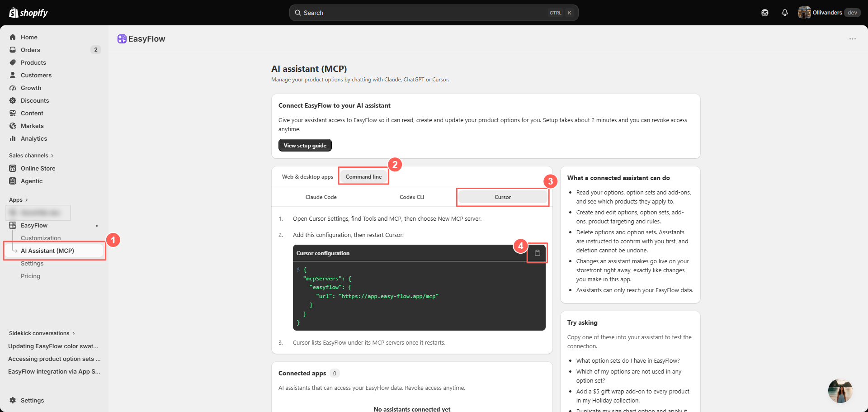The height and width of the screenshot is (412, 868).
Task: Click the blurred app entry under Apps
Action: pyautogui.click(x=38, y=213)
